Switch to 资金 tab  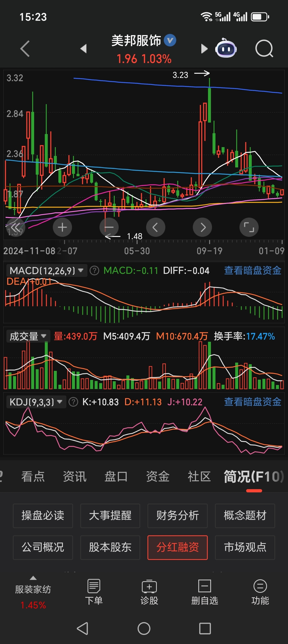[x=158, y=477]
